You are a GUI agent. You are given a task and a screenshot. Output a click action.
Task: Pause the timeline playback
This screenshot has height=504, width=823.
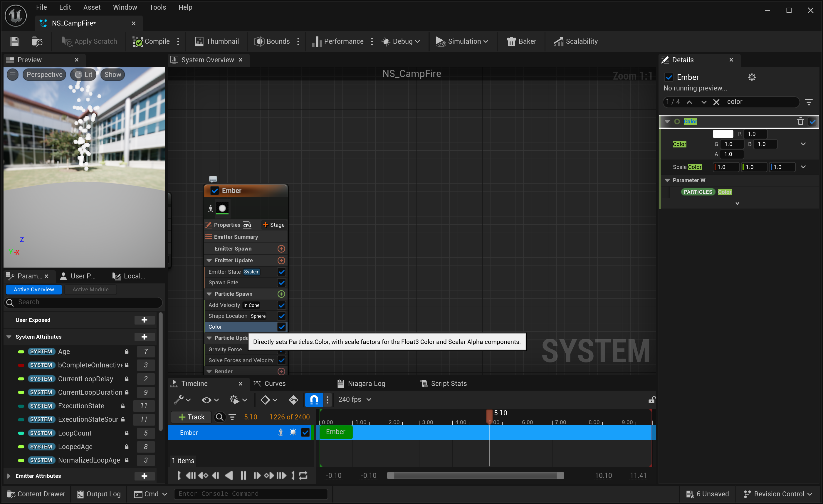(243, 475)
